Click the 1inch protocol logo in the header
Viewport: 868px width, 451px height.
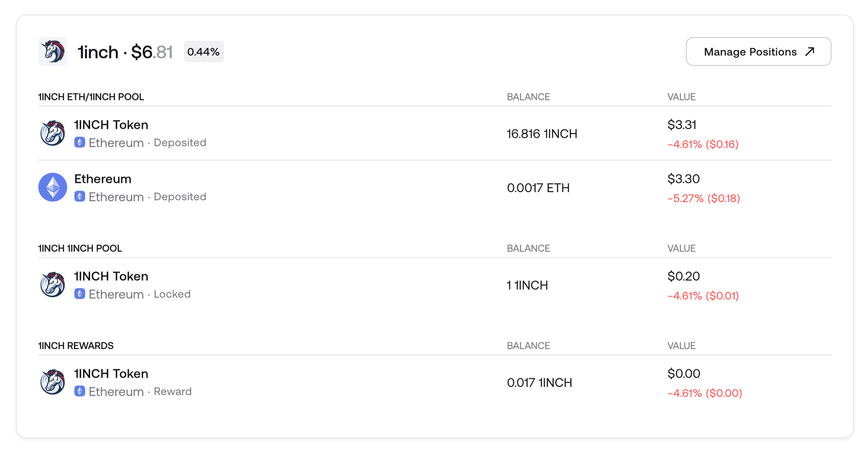(52, 52)
